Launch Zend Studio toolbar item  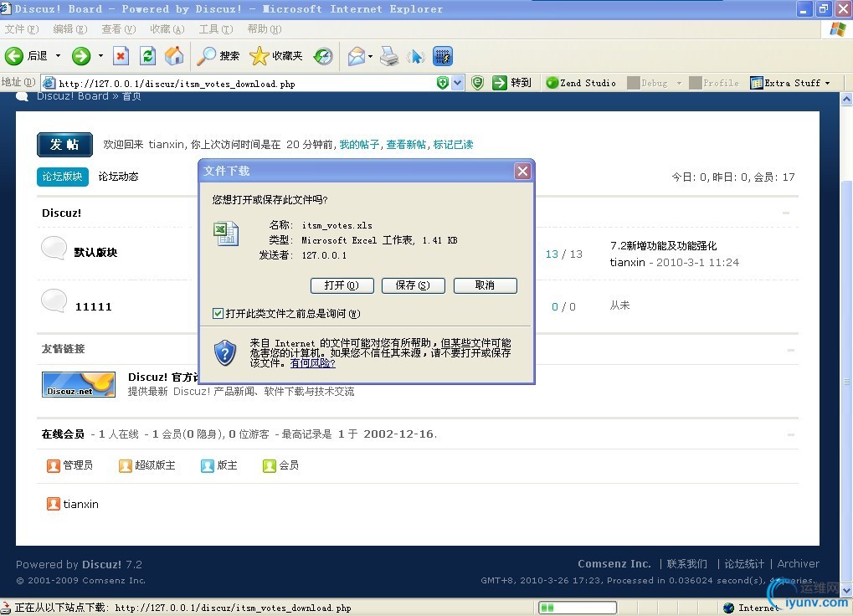581,83
